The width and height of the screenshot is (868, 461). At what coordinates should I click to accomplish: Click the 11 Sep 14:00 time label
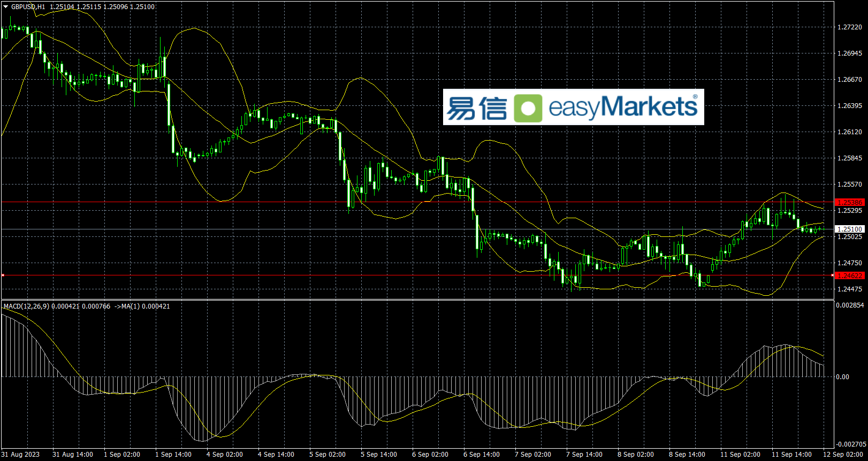coord(791,455)
